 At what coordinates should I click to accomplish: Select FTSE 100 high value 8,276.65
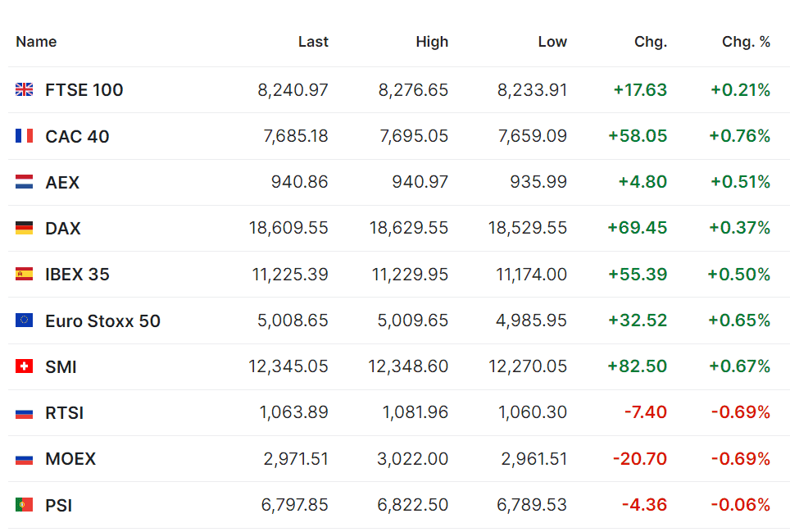coord(414,90)
